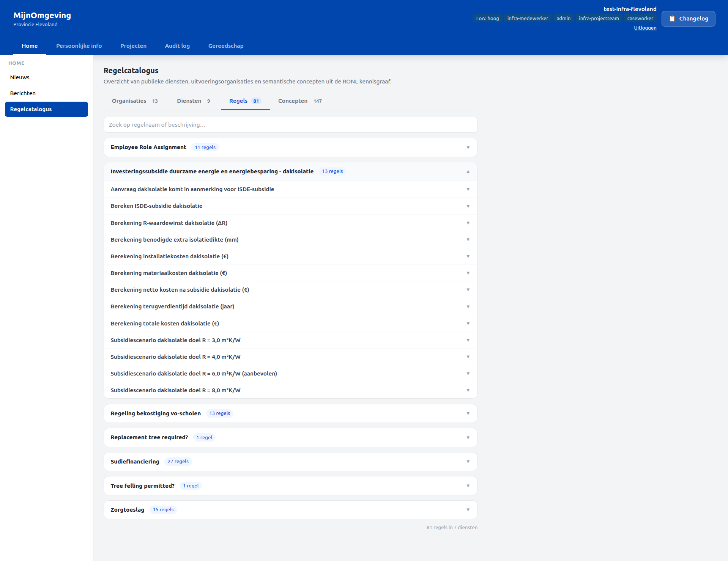Open Regelcatalogus in the sidebar
The image size is (728, 561).
click(x=31, y=109)
